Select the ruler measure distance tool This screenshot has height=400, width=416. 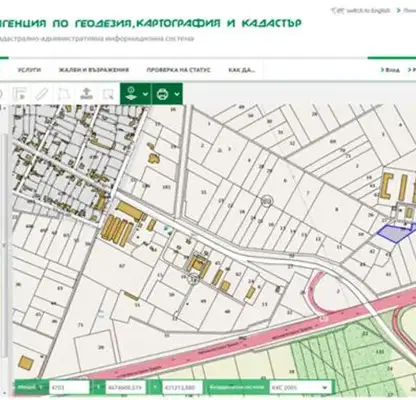tap(42, 94)
